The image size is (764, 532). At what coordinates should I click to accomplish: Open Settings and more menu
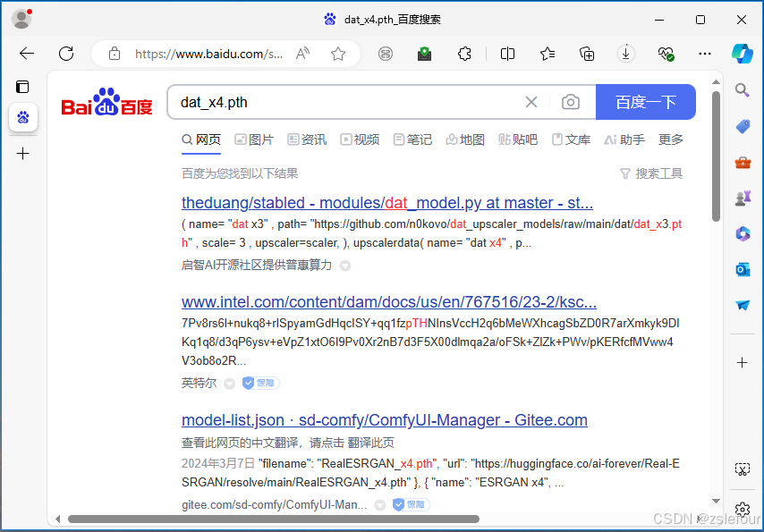(x=705, y=54)
